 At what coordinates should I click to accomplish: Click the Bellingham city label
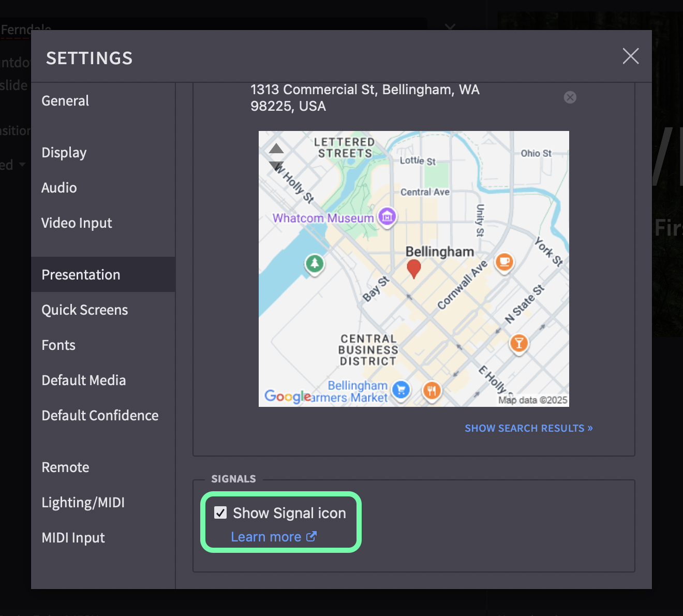click(x=440, y=252)
